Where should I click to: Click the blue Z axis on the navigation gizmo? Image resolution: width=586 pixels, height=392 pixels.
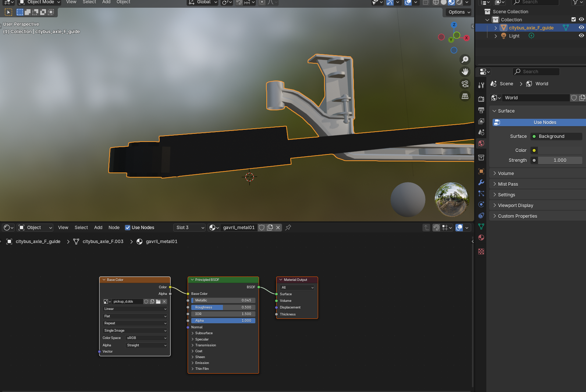(454, 25)
